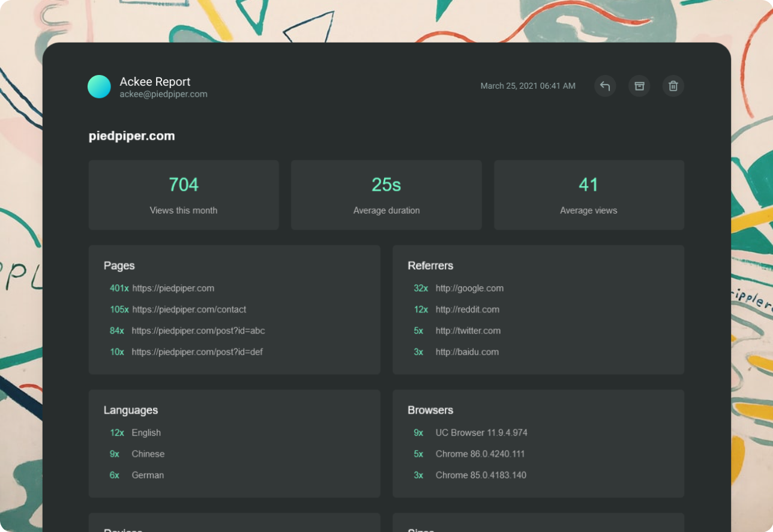Screen dimensions: 773x532
Task: Click the 32x referrer count
Action: (421, 288)
